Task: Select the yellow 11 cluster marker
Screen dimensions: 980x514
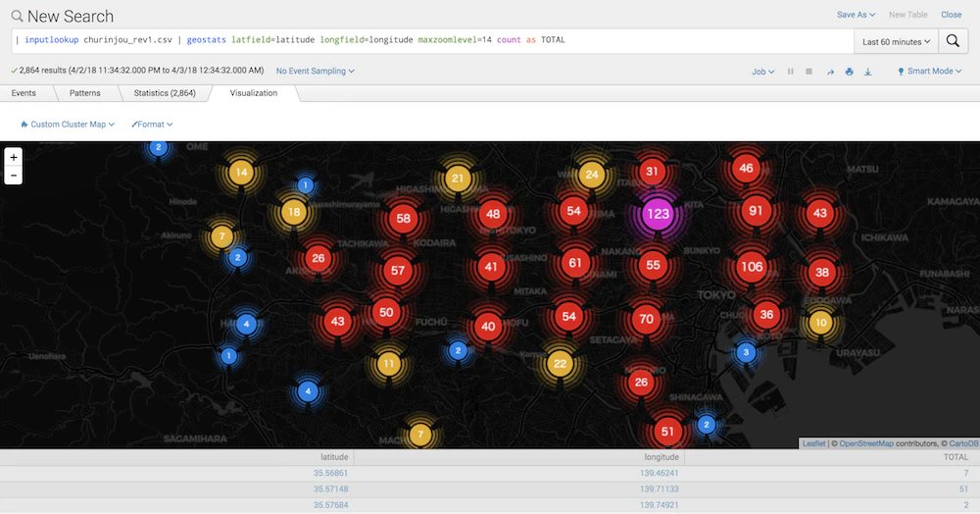Action: click(x=389, y=363)
